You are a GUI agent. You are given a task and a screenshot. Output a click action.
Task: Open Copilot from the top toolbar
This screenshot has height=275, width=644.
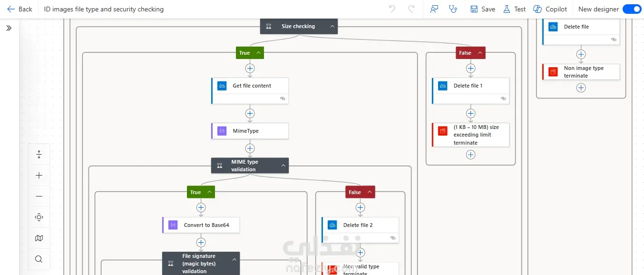coord(550,9)
